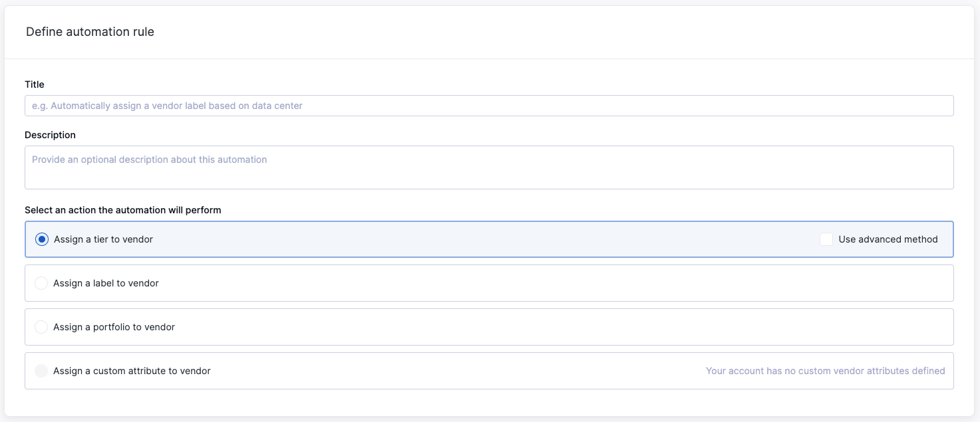Click the 'Assign a portfolio to vendor' text

[x=114, y=327]
